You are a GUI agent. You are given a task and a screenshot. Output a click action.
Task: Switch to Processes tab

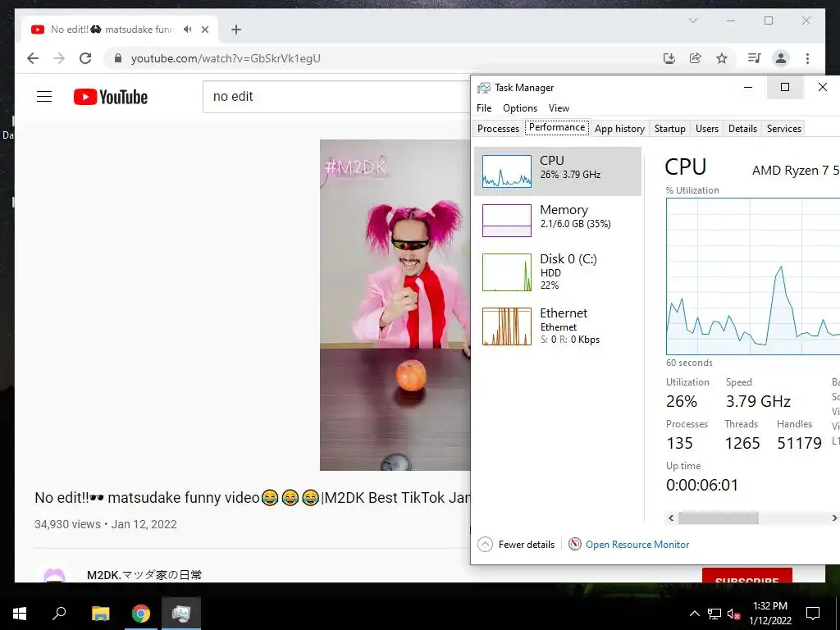[498, 129]
